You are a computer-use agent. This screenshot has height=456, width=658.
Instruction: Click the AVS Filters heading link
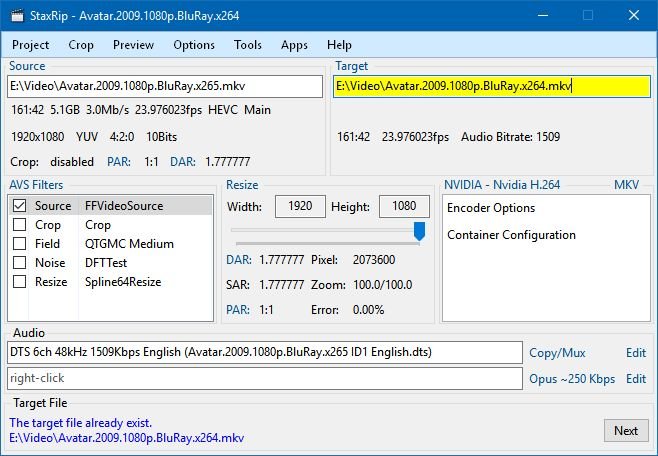36,185
